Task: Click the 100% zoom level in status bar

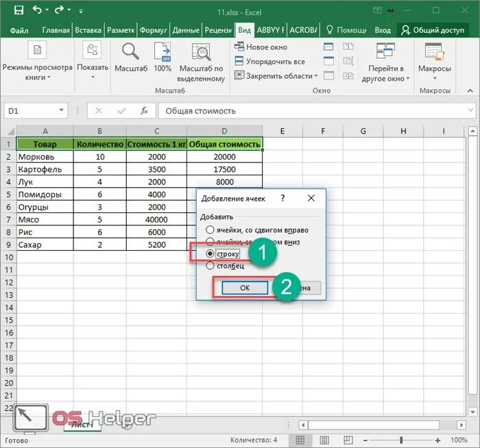Action: (x=459, y=440)
